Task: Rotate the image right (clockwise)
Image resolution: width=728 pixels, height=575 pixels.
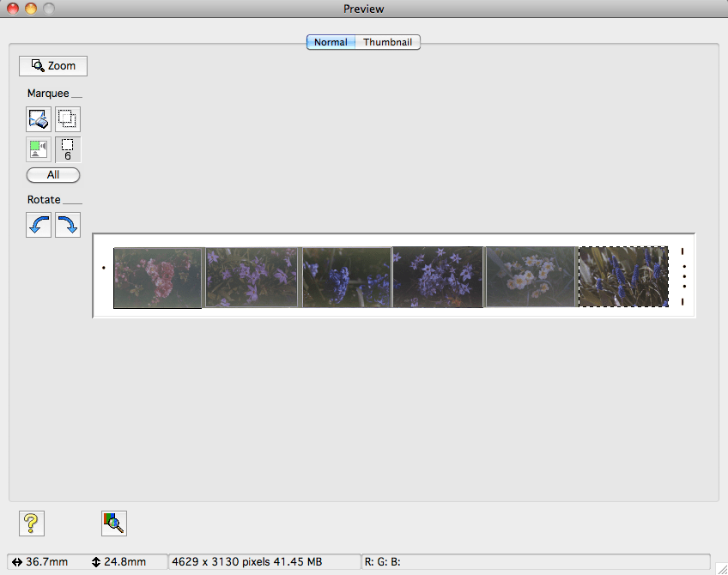Action: click(68, 226)
